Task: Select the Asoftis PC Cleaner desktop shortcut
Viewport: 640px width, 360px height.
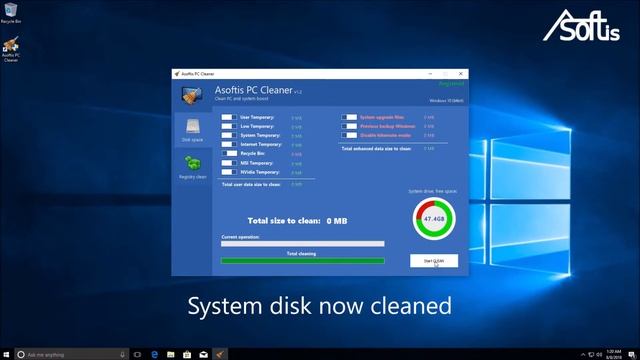Action: (x=11, y=49)
